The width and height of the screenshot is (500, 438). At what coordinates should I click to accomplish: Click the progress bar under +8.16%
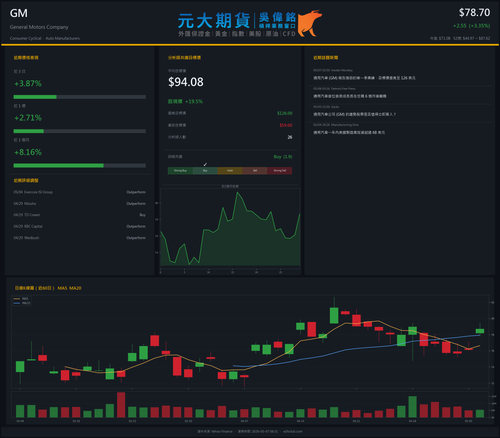click(80, 166)
